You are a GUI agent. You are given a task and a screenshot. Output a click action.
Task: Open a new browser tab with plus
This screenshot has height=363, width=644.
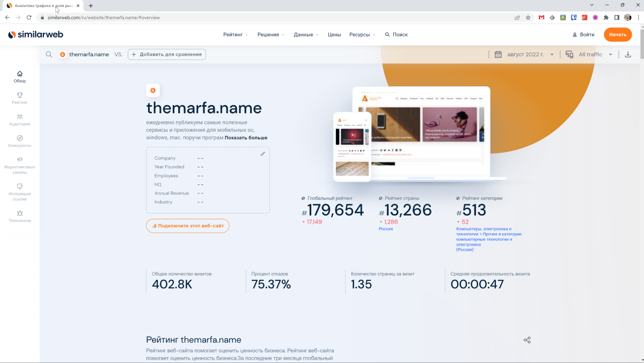tap(91, 5)
